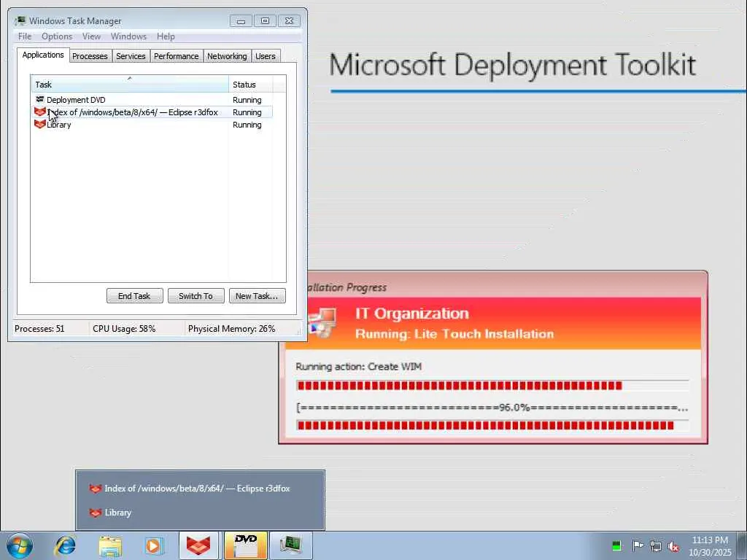Click the End Task button
747x560 pixels.
point(134,296)
